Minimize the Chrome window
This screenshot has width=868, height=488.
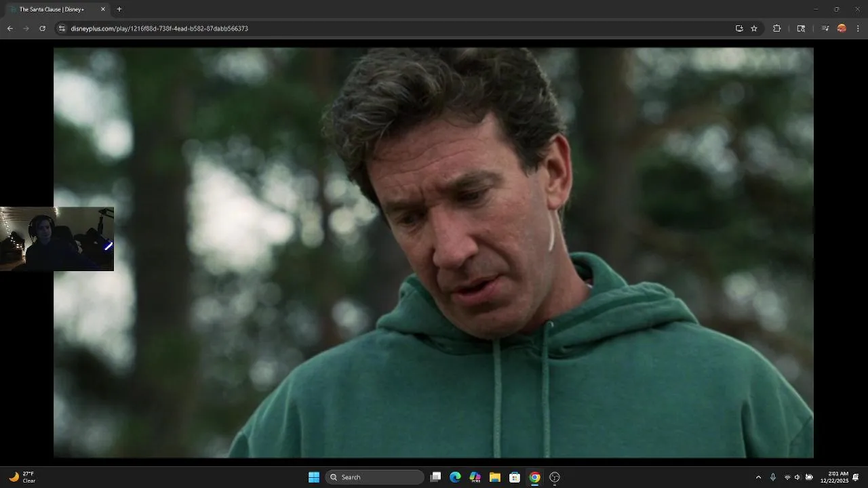816,9
